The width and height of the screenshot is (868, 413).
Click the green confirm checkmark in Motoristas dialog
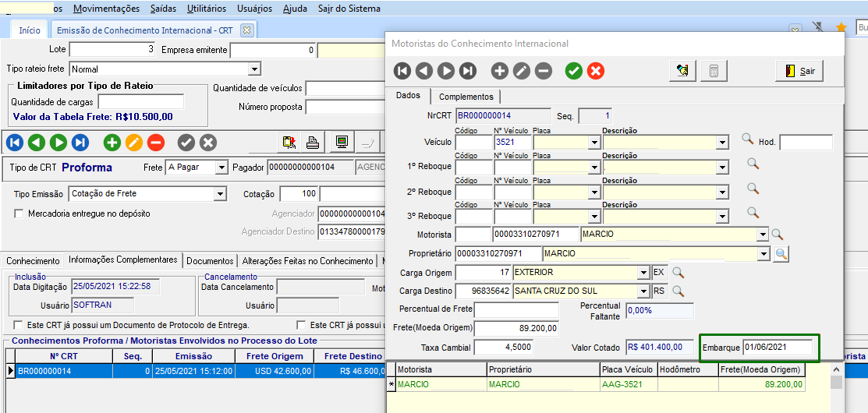point(574,71)
